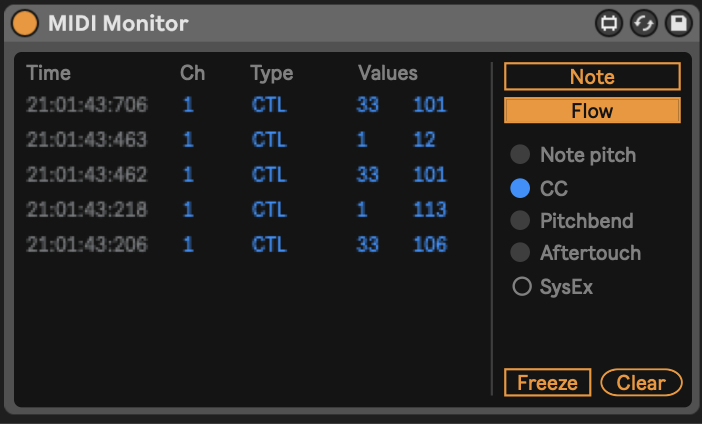Image resolution: width=702 pixels, height=424 pixels.
Task: Enable the Aftertouch filter
Action: [520, 254]
